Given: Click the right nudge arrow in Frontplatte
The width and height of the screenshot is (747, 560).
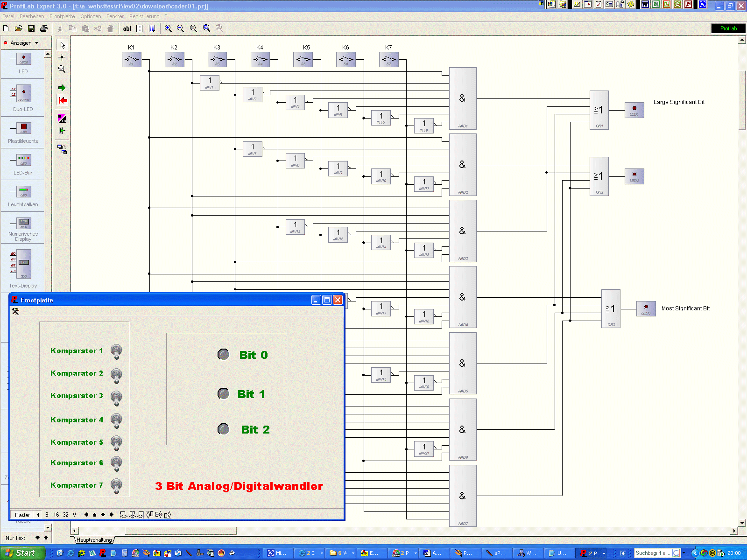Looking at the screenshot, I should tap(111, 515).
